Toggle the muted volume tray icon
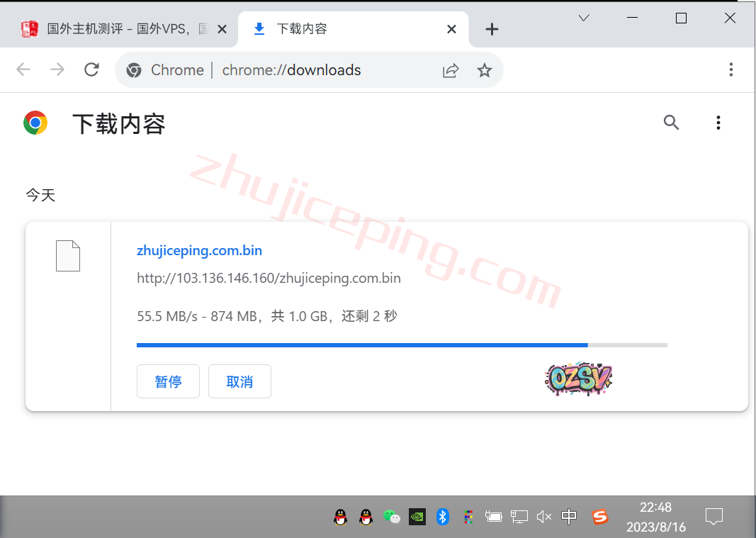This screenshot has height=538, width=756. pyautogui.click(x=543, y=517)
